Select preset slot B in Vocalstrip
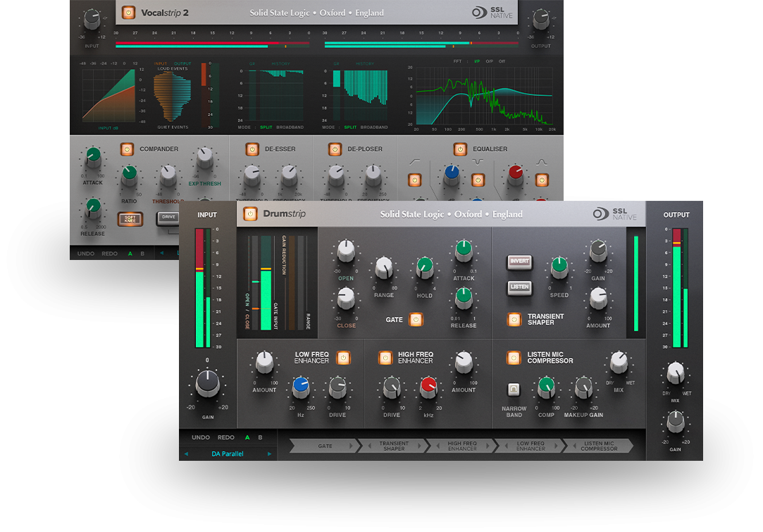763x532 pixels. [x=142, y=254]
